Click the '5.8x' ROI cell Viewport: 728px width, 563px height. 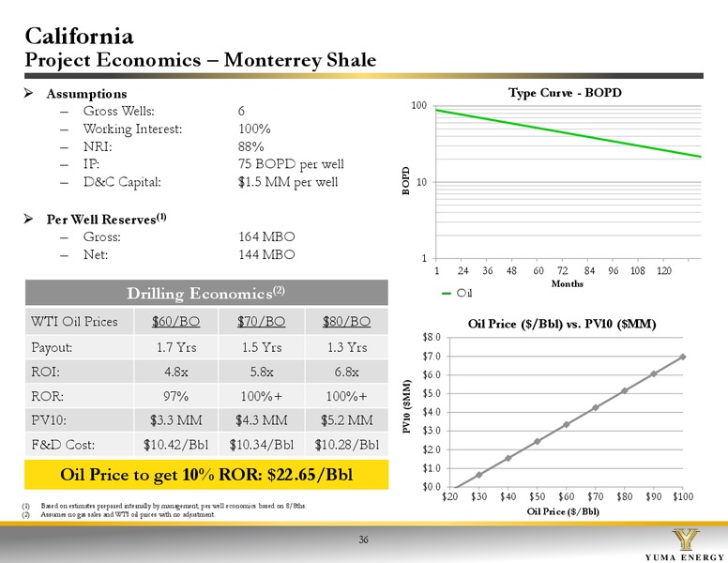[x=262, y=373]
